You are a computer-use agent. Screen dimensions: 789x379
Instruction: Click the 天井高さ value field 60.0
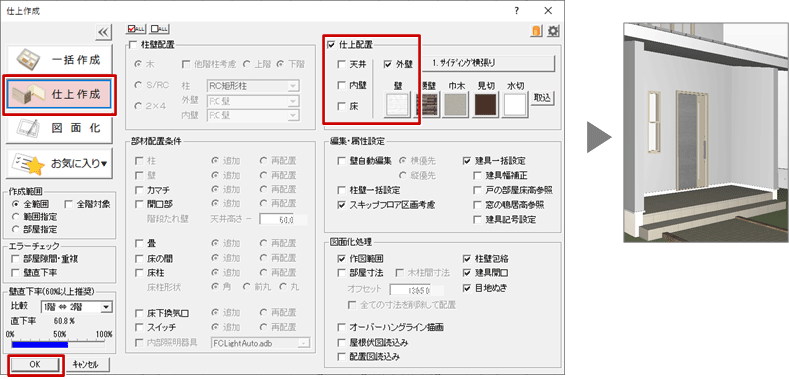(x=283, y=219)
